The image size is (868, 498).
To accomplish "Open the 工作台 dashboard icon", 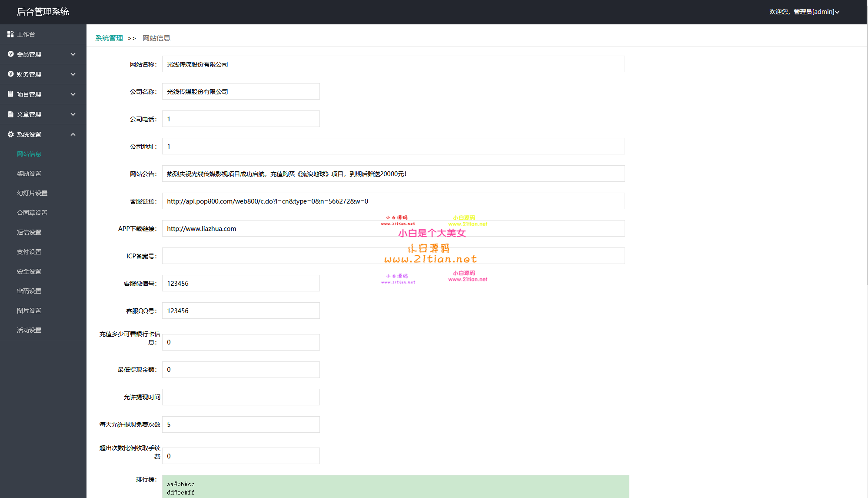I will coord(10,34).
